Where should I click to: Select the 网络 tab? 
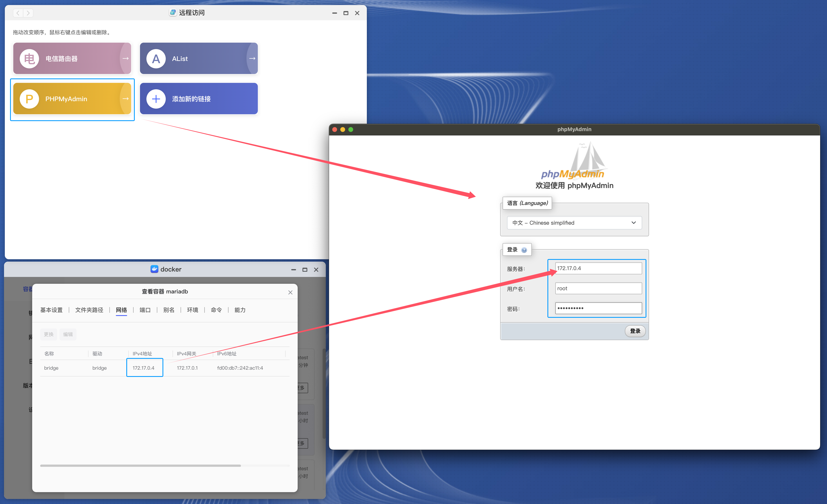coord(121,310)
